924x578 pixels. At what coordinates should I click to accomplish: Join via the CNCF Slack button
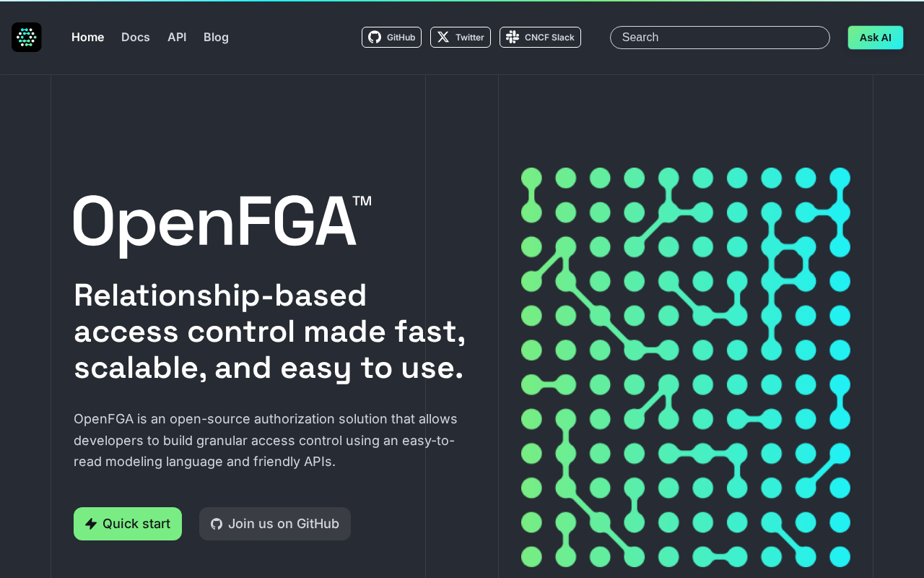540,37
